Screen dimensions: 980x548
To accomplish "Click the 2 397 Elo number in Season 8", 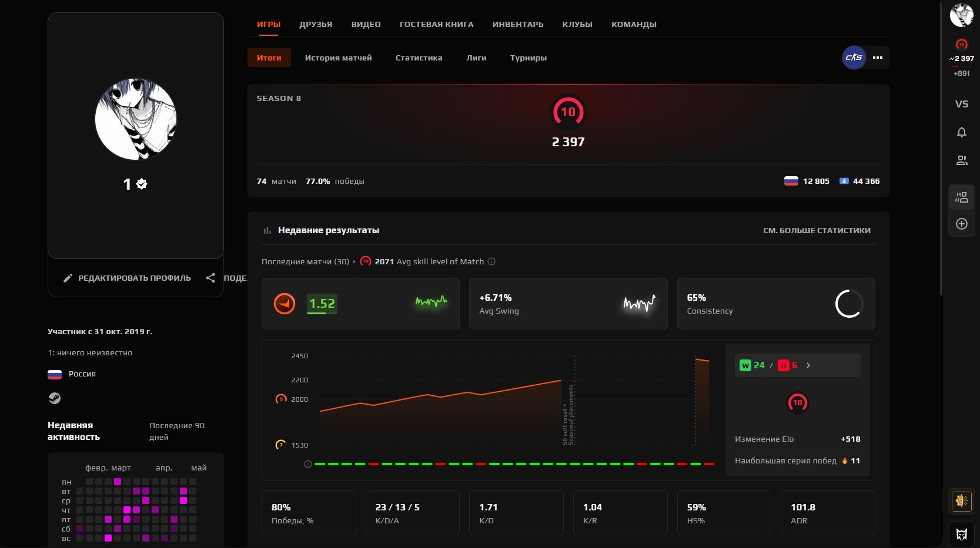I will (x=568, y=142).
